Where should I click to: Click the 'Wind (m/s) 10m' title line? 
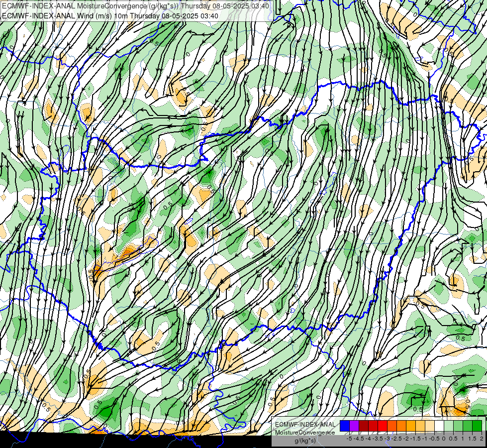point(110,16)
